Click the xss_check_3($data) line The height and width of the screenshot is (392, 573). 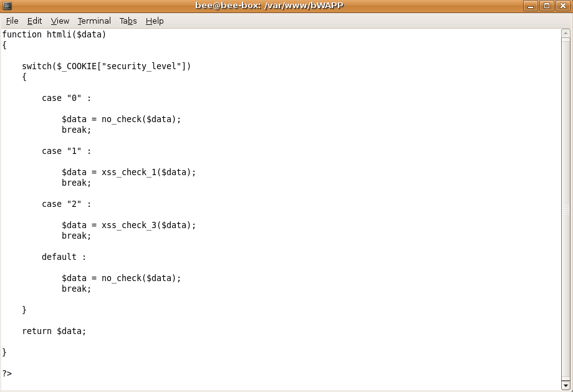128,225
